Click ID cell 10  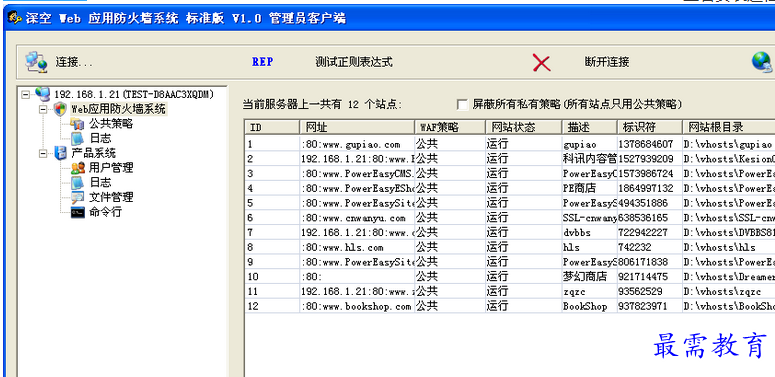[x=253, y=277]
